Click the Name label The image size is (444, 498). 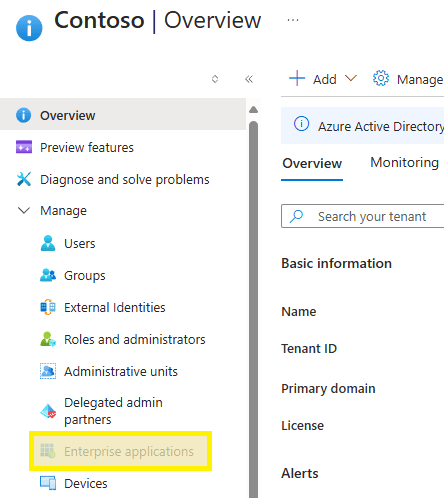(299, 311)
